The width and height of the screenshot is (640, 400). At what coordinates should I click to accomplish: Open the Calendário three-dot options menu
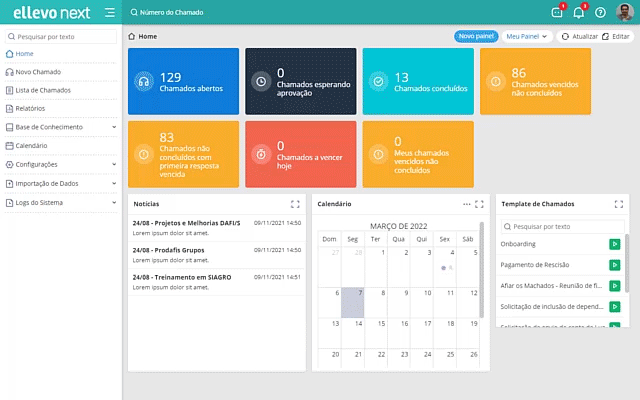coord(466,204)
